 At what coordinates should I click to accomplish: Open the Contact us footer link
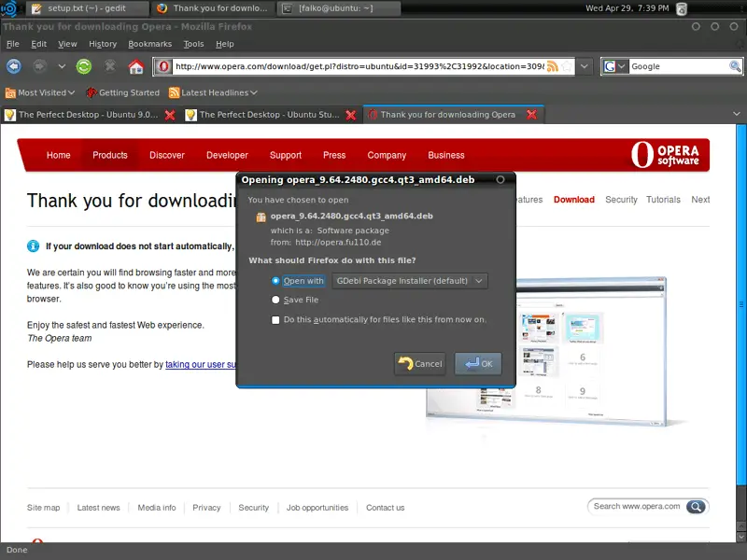pos(385,508)
